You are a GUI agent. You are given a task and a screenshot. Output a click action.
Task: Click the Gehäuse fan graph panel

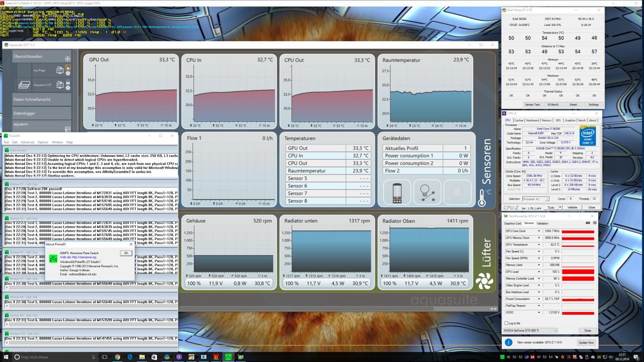229,252
